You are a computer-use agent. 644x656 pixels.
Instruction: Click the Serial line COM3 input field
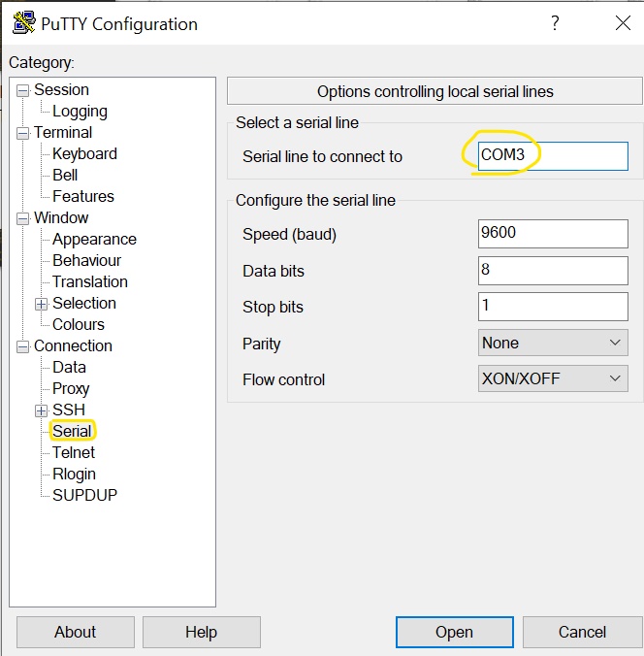553,156
